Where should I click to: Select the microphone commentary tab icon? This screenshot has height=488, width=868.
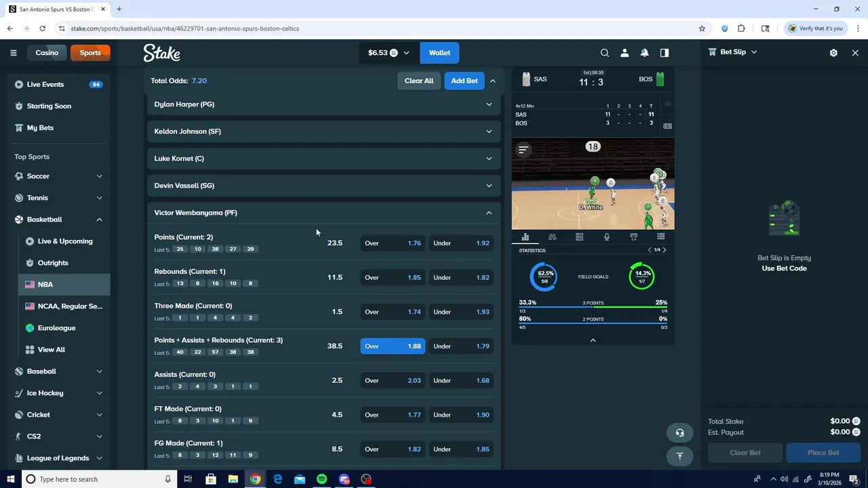[606, 237]
